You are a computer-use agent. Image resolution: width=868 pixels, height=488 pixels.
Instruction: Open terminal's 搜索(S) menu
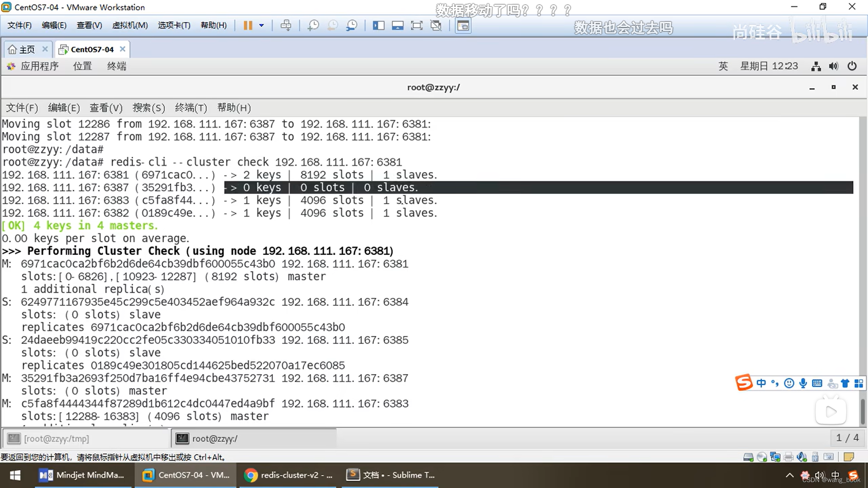pos(148,108)
